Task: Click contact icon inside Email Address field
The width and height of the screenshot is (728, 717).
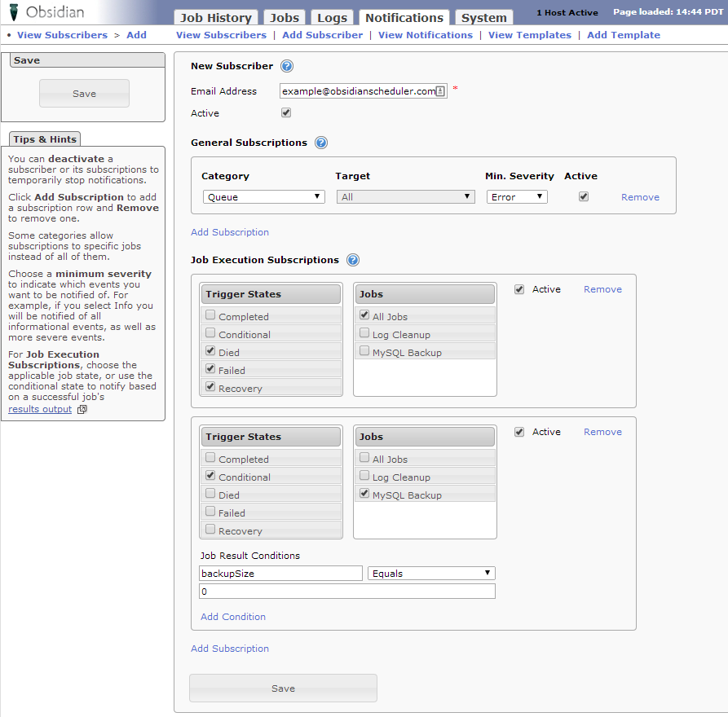Action: click(x=440, y=92)
